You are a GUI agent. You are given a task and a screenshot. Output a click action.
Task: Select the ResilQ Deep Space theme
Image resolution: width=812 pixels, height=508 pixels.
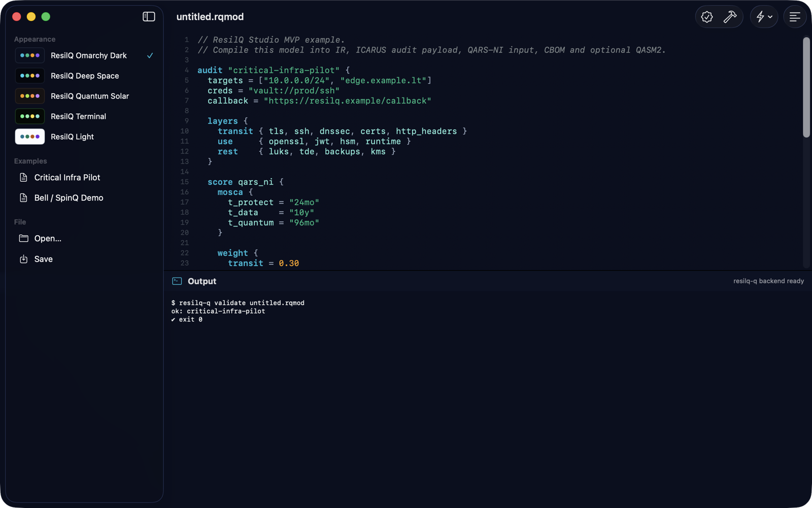(x=84, y=76)
